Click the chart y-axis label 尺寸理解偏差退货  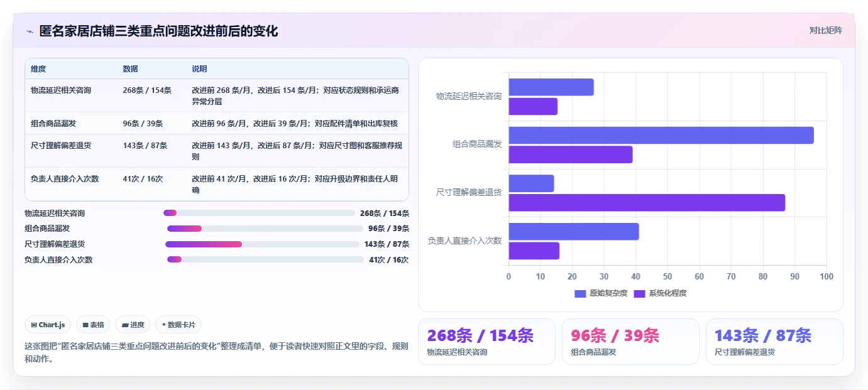(469, 193)
